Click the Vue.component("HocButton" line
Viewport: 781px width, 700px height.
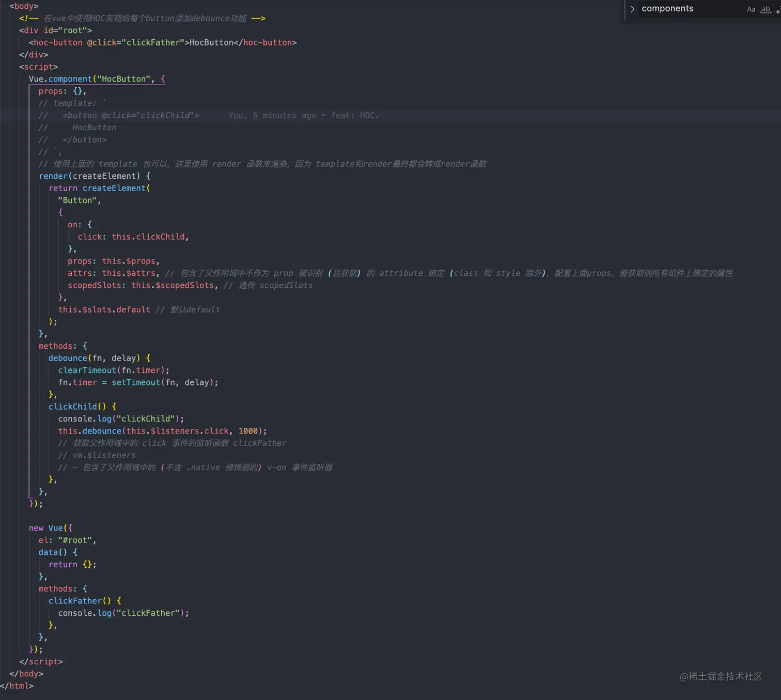(97, 79)
